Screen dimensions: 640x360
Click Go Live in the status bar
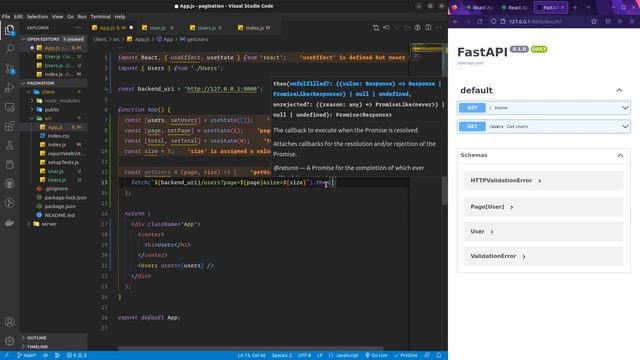[x=376, y=356]
